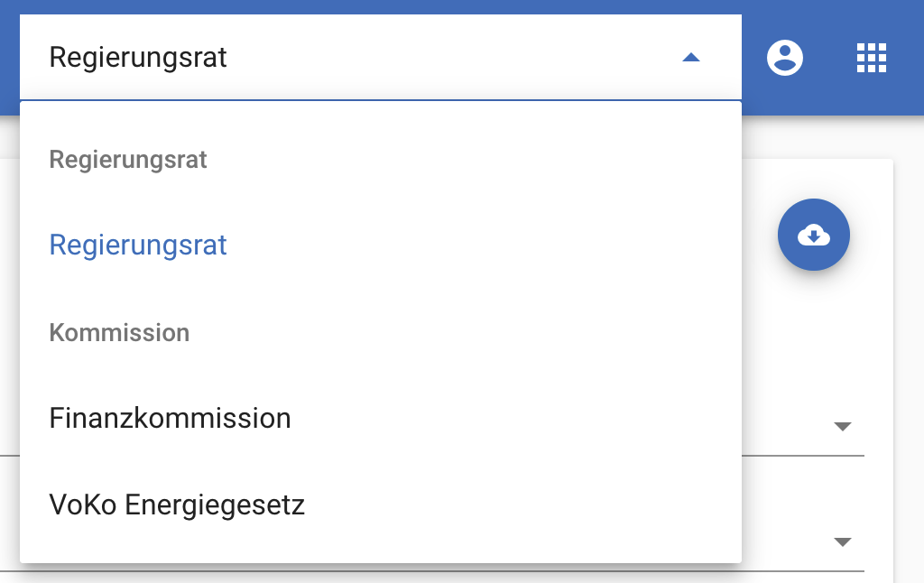
Task: Click the cloud download button
Action: (814, 235)
